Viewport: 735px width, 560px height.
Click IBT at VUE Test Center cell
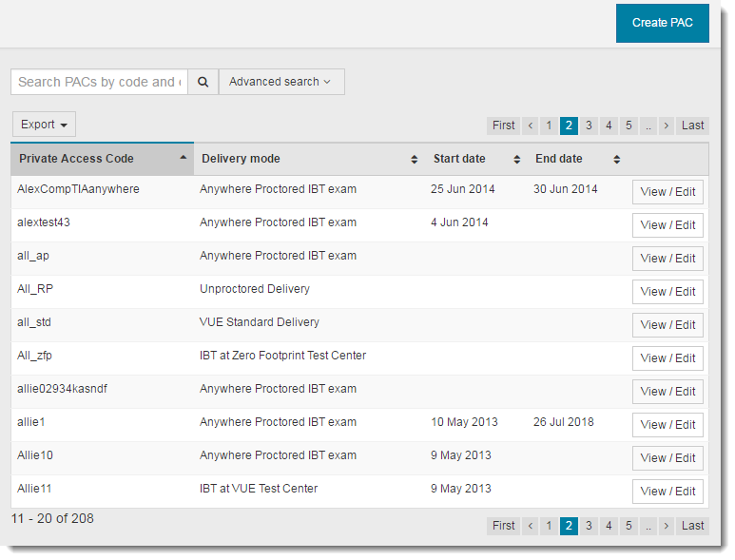[x=259, y=489]
